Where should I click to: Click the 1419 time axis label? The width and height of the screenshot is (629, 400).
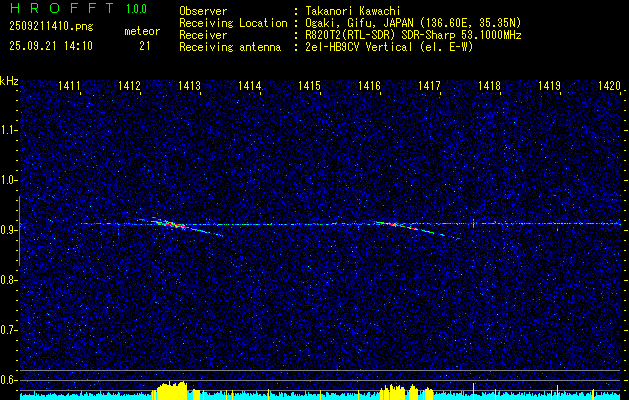point(549,85)
